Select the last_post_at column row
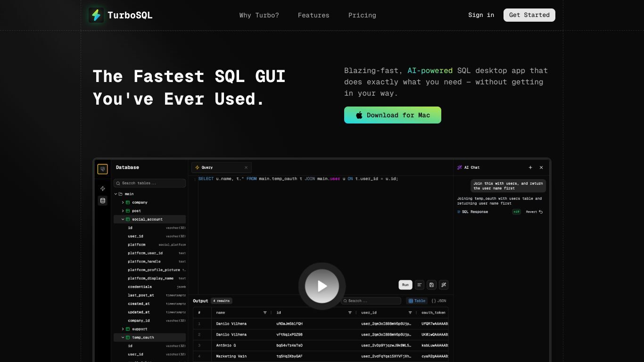Screen dimensions: 644x362 pos(157,295)
